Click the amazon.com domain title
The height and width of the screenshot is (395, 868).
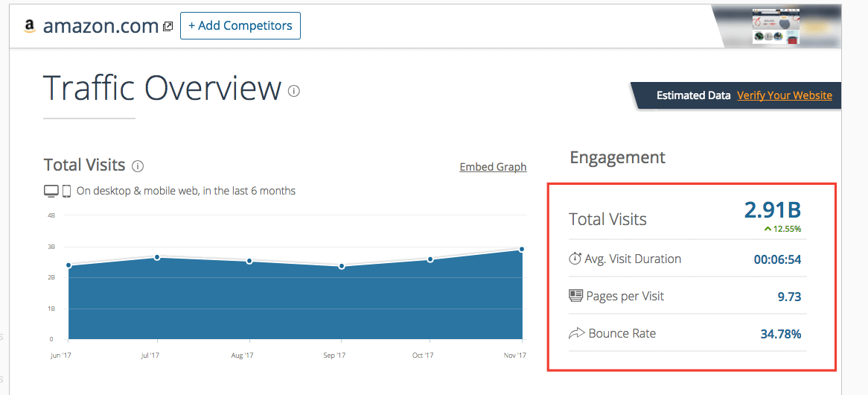click(100, 26)
